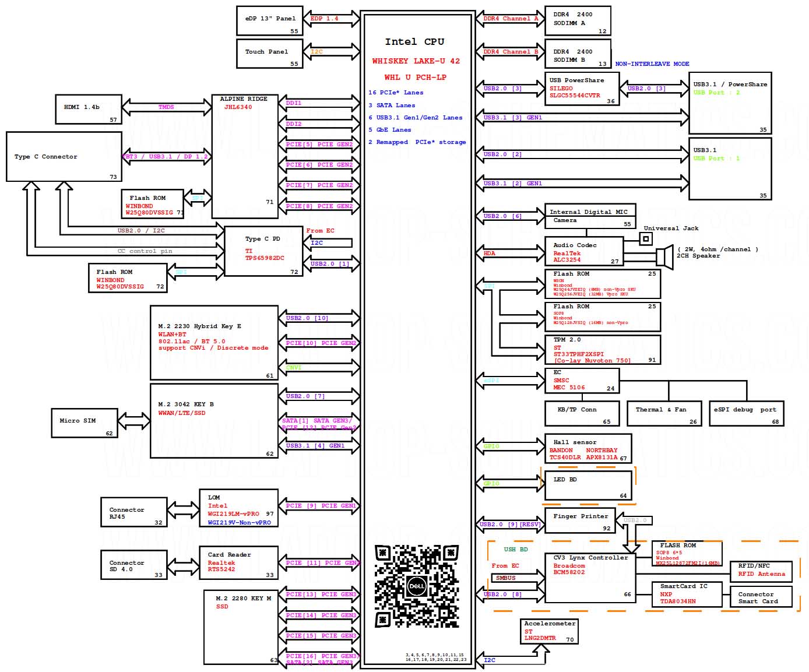Viewport: 809px width, 672px height.
Task: Select the Audio Codec block
Action: [x=584, y=251]
